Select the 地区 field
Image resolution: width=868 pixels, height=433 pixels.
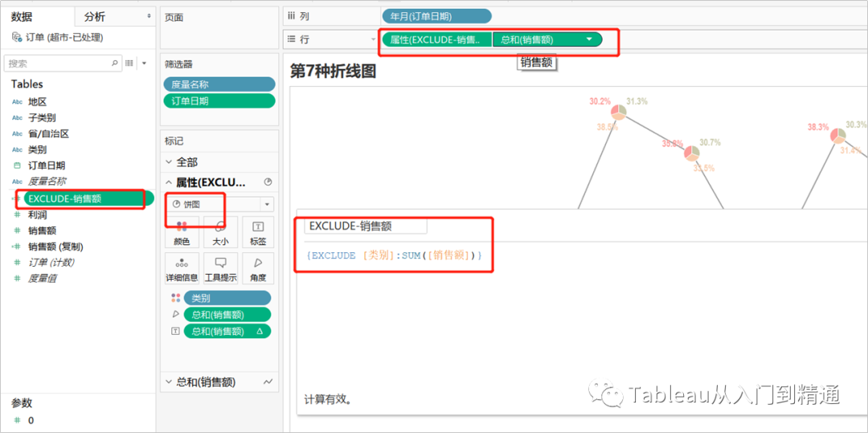[x=37, y=102]
